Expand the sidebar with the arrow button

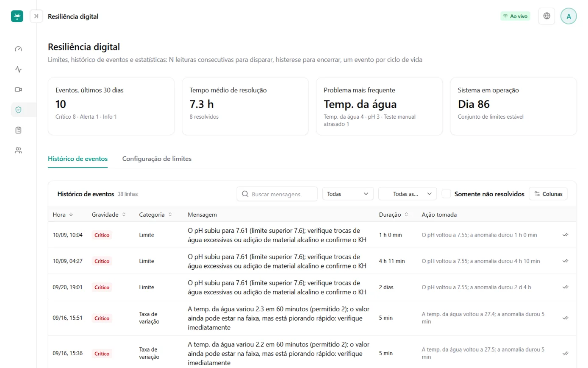click(x=36, y=16)
